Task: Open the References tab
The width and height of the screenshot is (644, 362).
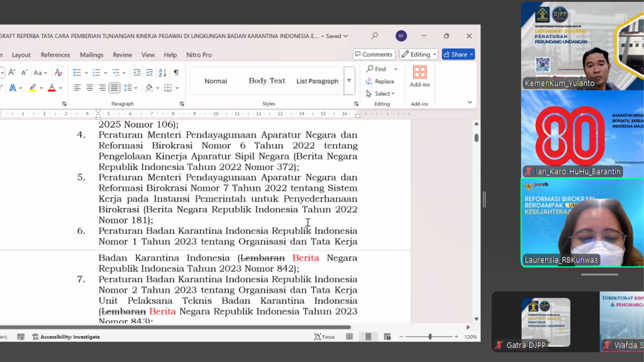Action: point(55,55)
